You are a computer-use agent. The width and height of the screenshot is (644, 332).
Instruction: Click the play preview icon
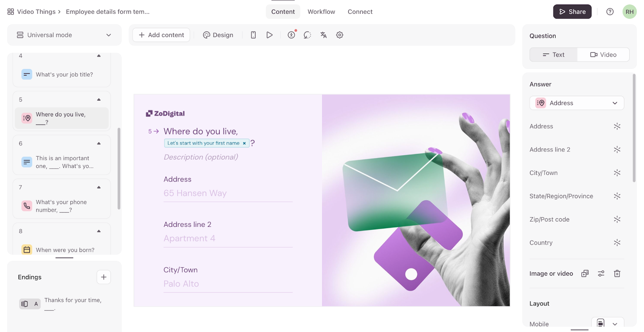tap(270, 35)
